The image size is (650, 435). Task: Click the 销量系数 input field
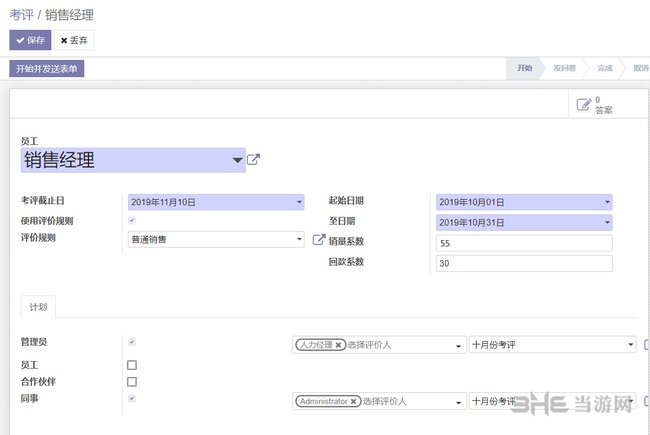coord(524,243)
